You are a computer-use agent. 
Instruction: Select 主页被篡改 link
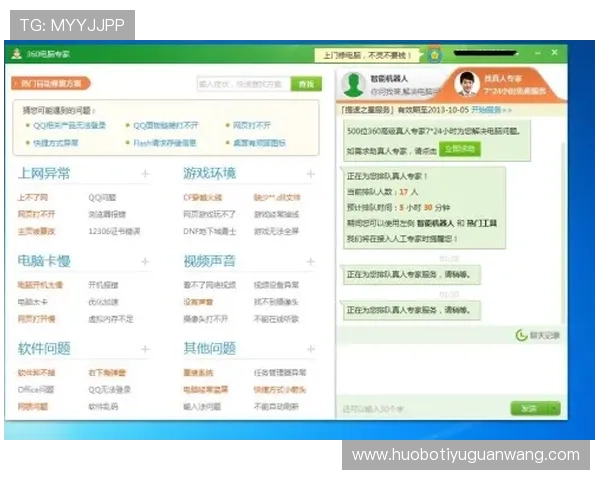[36, 231]
